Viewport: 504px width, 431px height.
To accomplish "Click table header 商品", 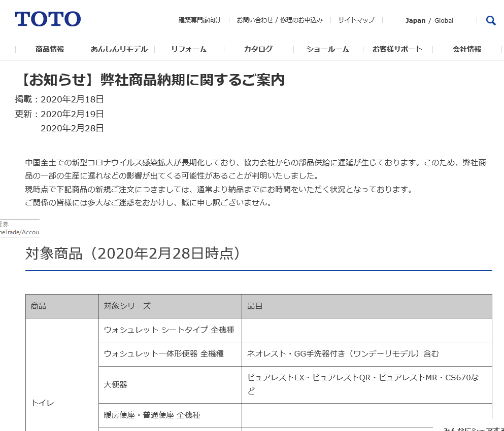I will click(x=62, y=306).
